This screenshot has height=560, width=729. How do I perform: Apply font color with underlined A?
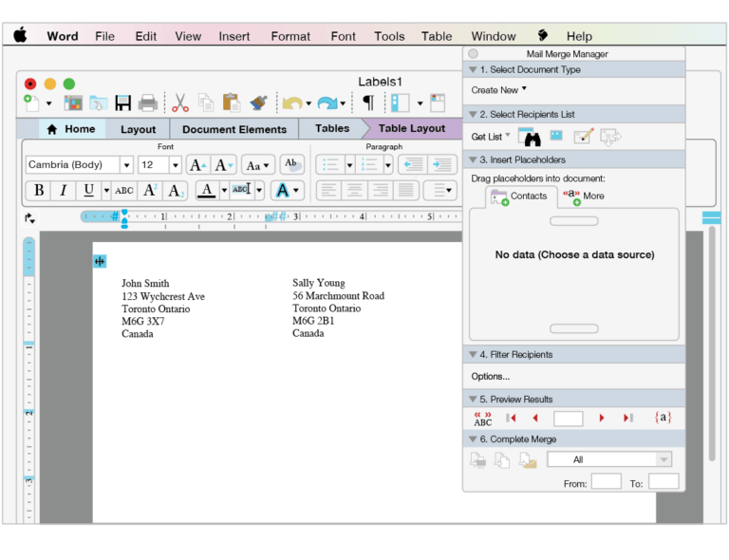tap(207, 190)
